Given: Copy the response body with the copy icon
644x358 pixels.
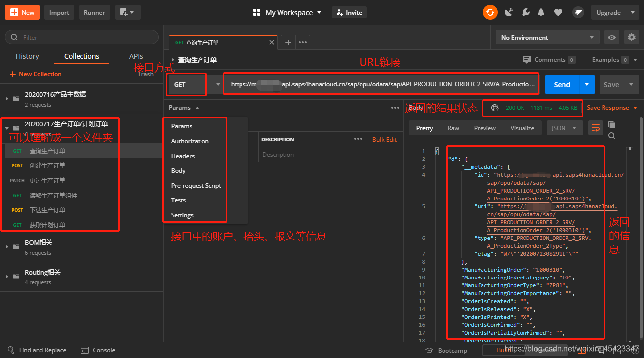Looking at the screenshot, I should click(x=612, y=125).
